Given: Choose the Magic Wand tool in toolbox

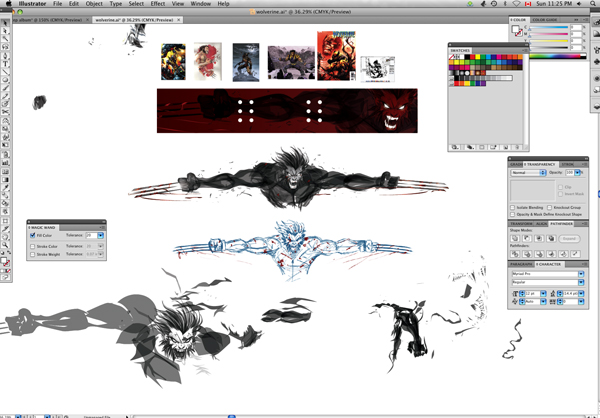Looking at the screenshot, I should 5,39.
